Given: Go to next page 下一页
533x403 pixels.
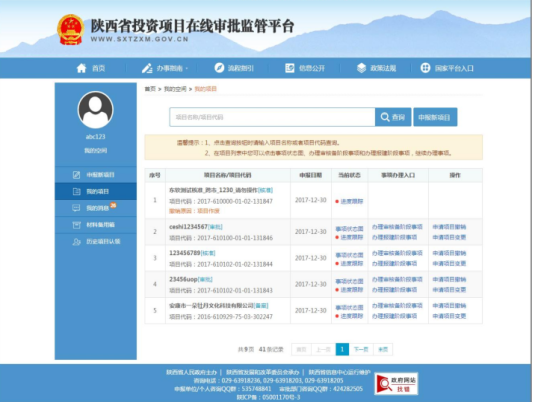Looking at the screenshot, I should pyautogui.click(x=361, y=349).
